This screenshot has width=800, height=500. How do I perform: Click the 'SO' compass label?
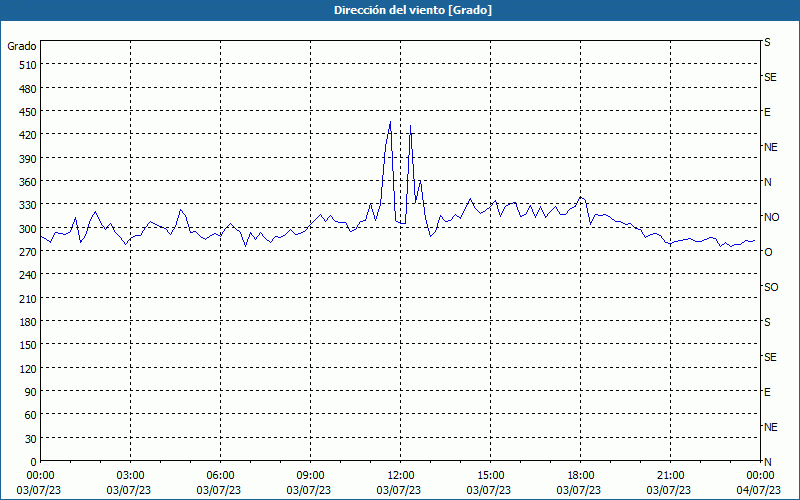click(x=771, y=287)
